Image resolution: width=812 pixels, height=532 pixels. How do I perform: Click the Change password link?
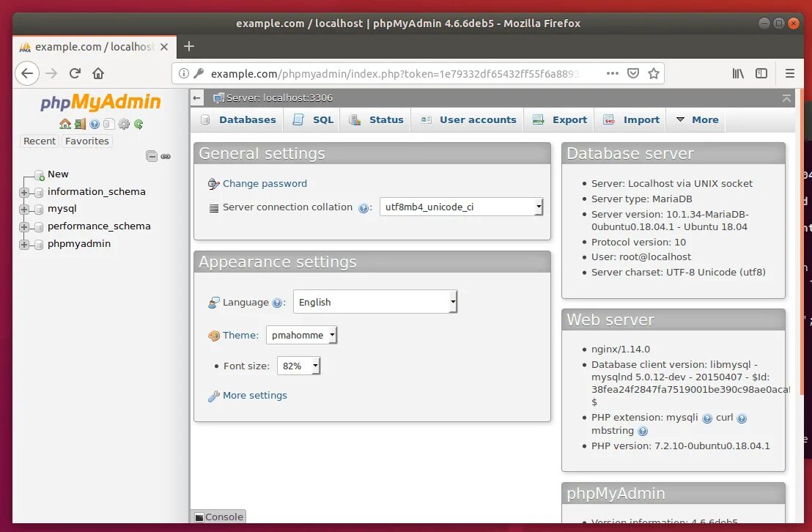(265, 183)
